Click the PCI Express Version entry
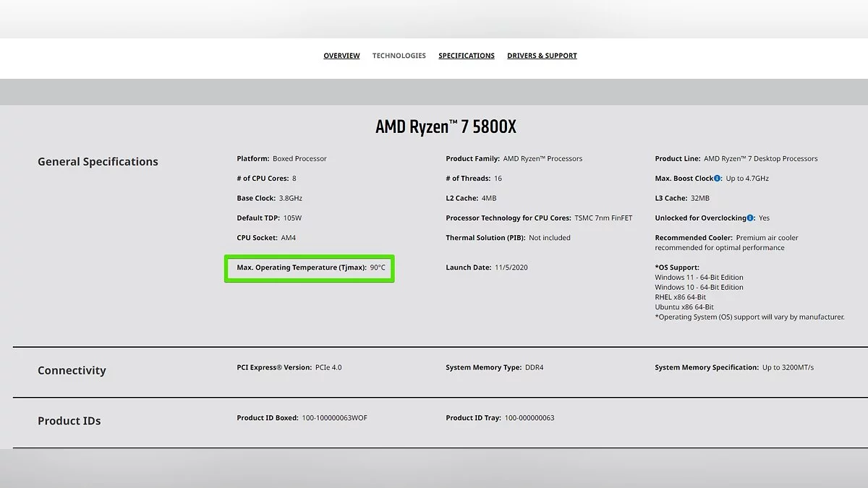The width and height of the screenshot is (868, 488). [x=289, y=367]
